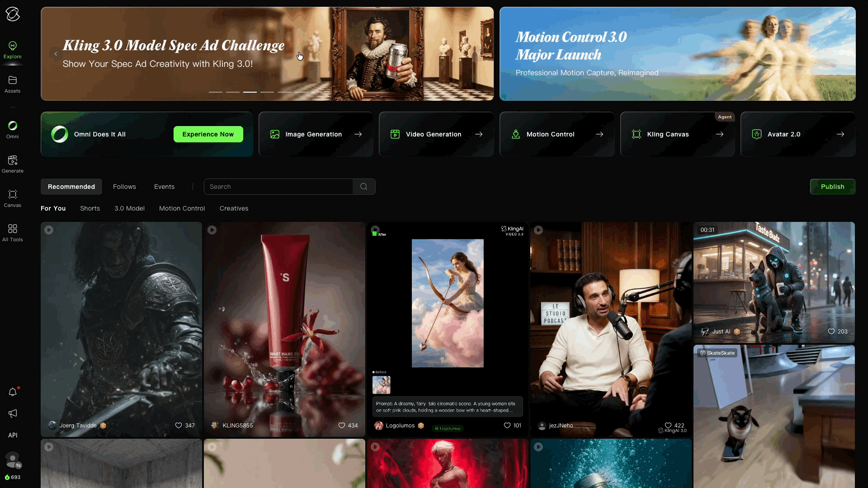The height and width of the screenshot is (488, 868).
Task: Open Motion Control card arrow
Action: [x=599, y=134]
